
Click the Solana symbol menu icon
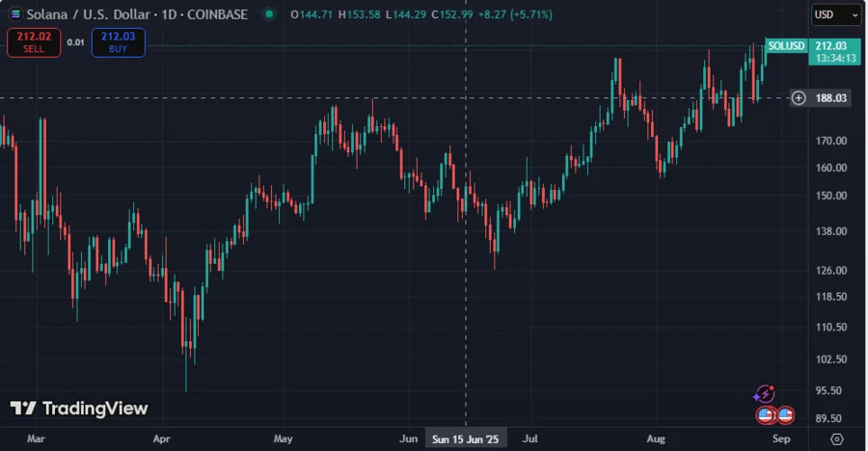coord(15,14)
